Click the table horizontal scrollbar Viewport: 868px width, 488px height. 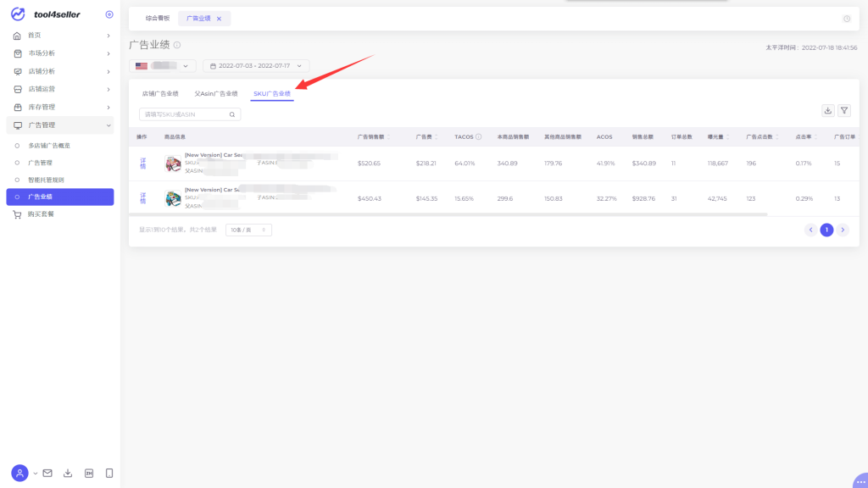pos(449,214)
